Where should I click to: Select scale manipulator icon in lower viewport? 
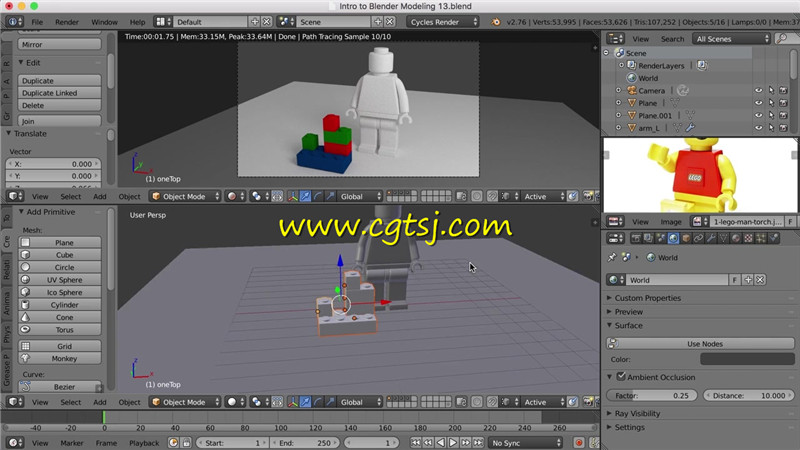[x=331, y=402]
